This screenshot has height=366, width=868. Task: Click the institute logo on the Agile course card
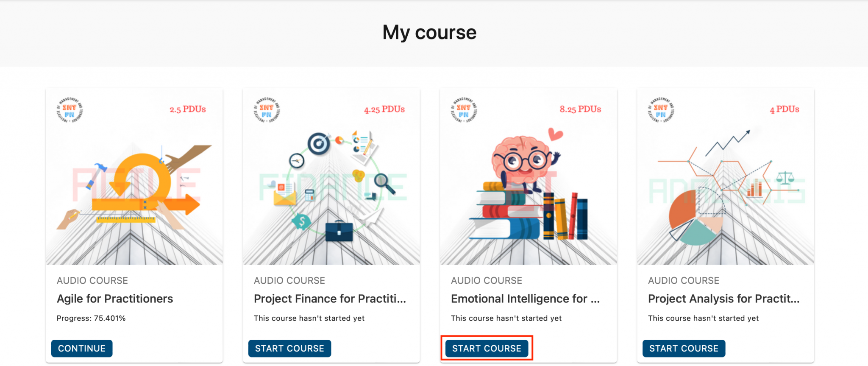pos(70,109)
